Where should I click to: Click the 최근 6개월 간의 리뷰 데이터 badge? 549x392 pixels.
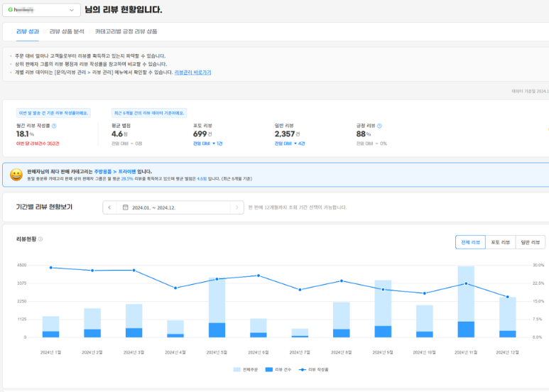pyautogui.click(x=149, y=113)
